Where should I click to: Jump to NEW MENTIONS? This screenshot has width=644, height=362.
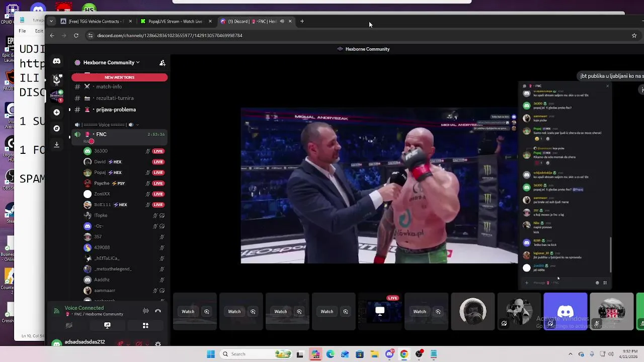pos(119,77)
